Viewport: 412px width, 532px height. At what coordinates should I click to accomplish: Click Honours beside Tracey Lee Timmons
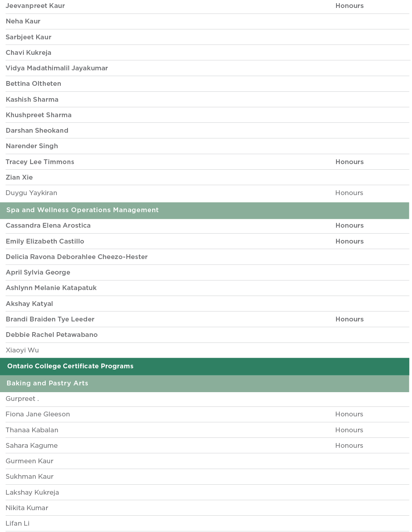point(349,162)
